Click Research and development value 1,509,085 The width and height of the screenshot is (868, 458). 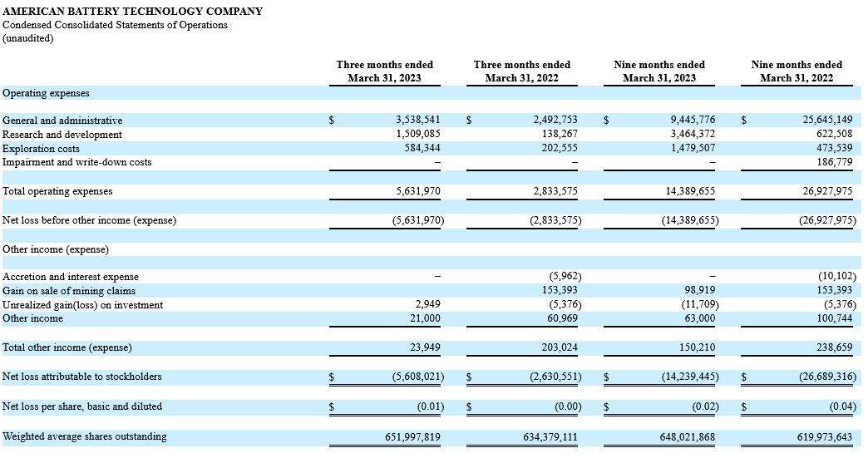coord(418,134)
